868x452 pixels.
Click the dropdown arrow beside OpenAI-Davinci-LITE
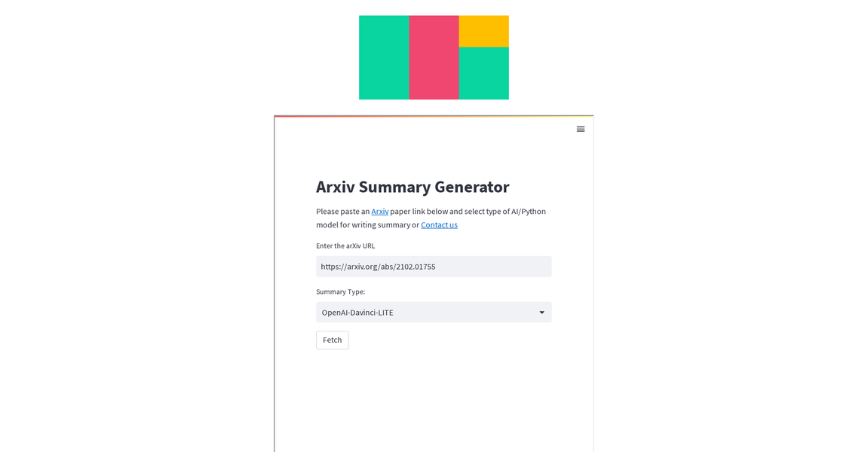[541, 312]
